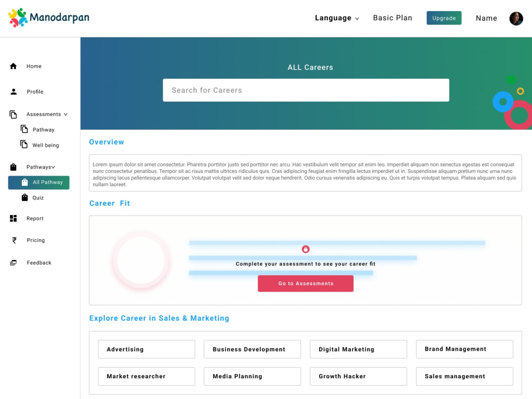Click the Manodarpan logo
This screenshot has width=532, height=399.
[x=48, y=18]
